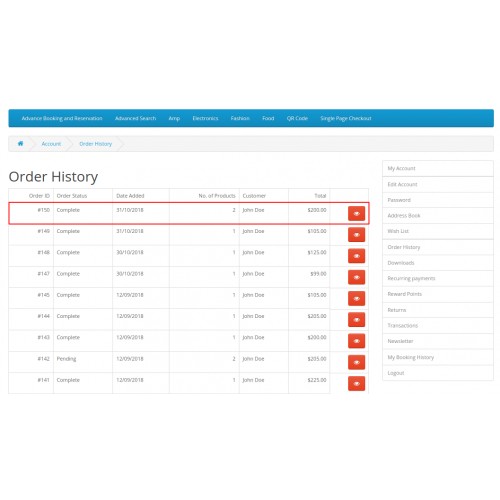The height and width of the screenshot is (500, 500).
Task: Open pending order #142 eye icon
Action: pos(356,362)
